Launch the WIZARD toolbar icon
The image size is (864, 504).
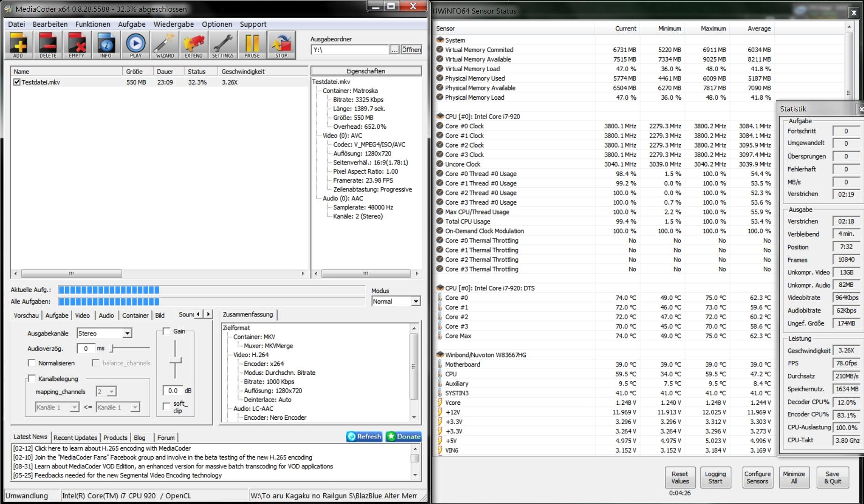click(x=164, y=45)
